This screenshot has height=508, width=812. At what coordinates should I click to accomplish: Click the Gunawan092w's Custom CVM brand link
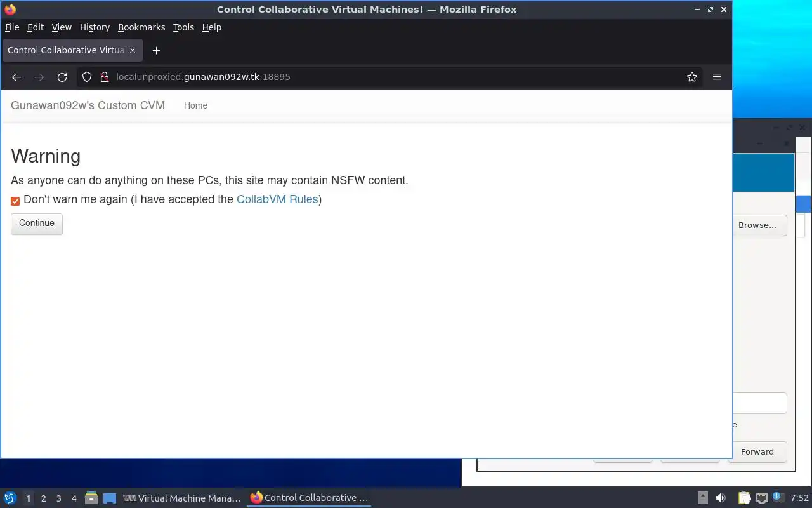(88, 105)
